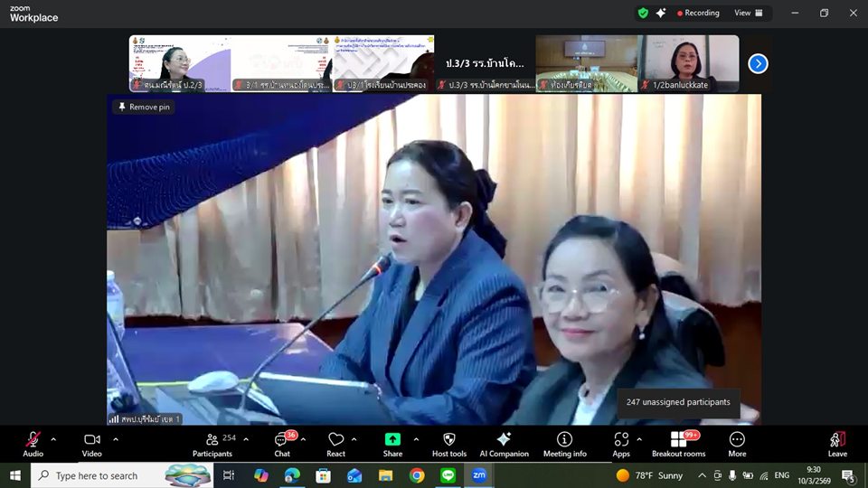Screen dimensions: 868x488
Task: Expand video options arrow next to Video
Action: [116, 439]
